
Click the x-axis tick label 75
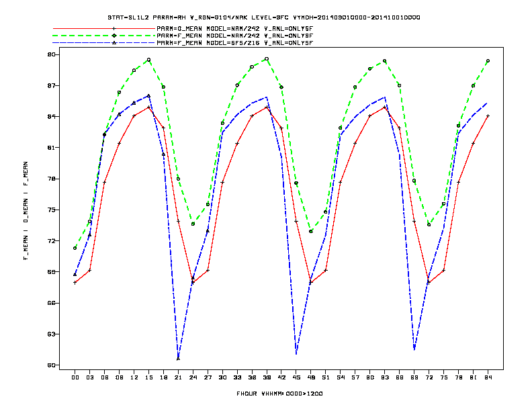coord(444,377)
